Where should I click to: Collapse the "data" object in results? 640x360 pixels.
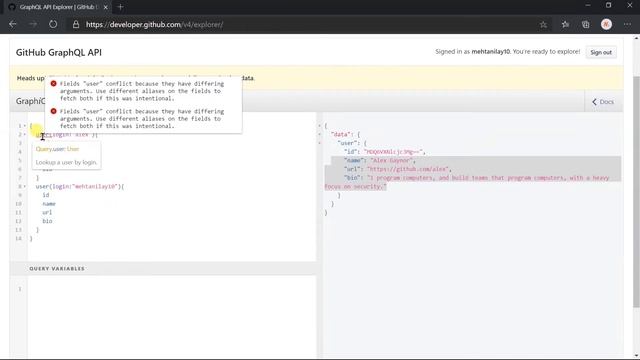point(320,134)
